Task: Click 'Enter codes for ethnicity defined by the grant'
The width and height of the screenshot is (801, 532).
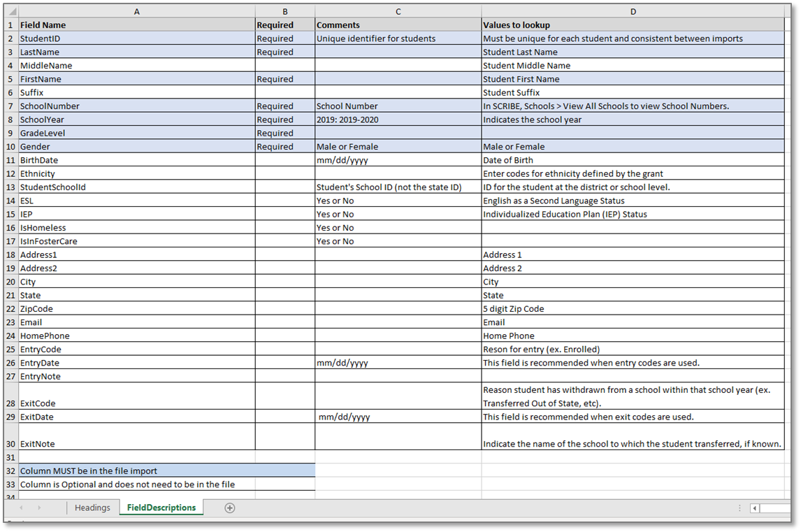Action: click(x=633, y=173)
